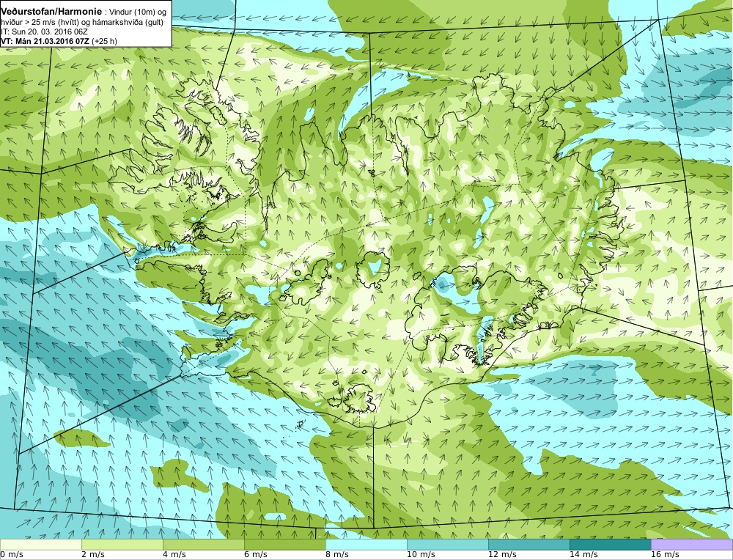The image size is (733, 560).
Task: Click the '14 m/s' legend label
Action: click(584, 555)
